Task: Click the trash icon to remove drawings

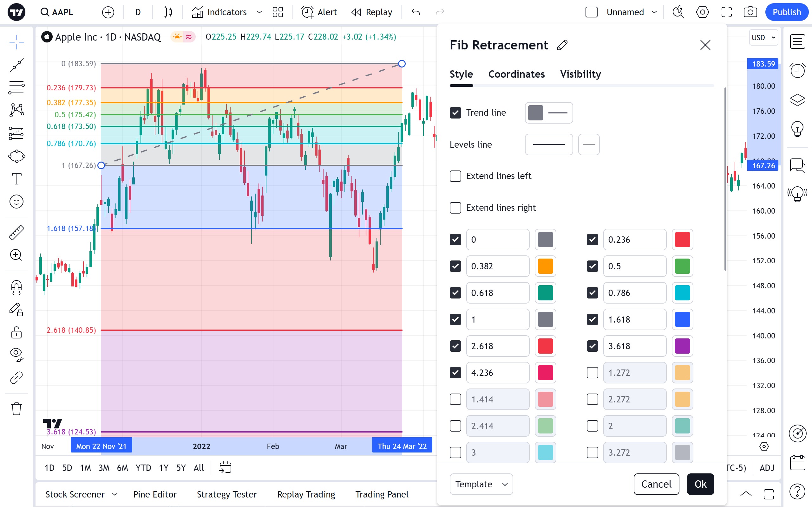Action: pos(16,409)
